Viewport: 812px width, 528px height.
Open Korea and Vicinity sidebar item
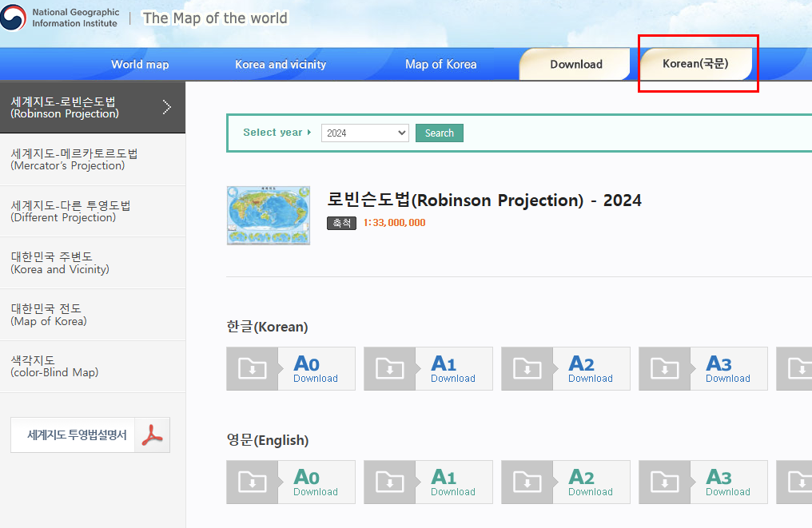pyautogui.click(x=93, y=263)
